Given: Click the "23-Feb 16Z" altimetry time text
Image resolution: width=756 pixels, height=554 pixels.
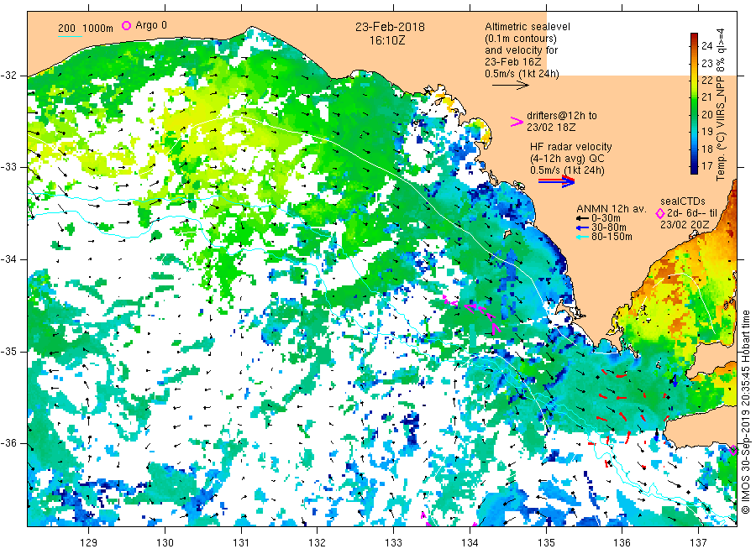Looking at the screenshot, I should tap(513, 62).
